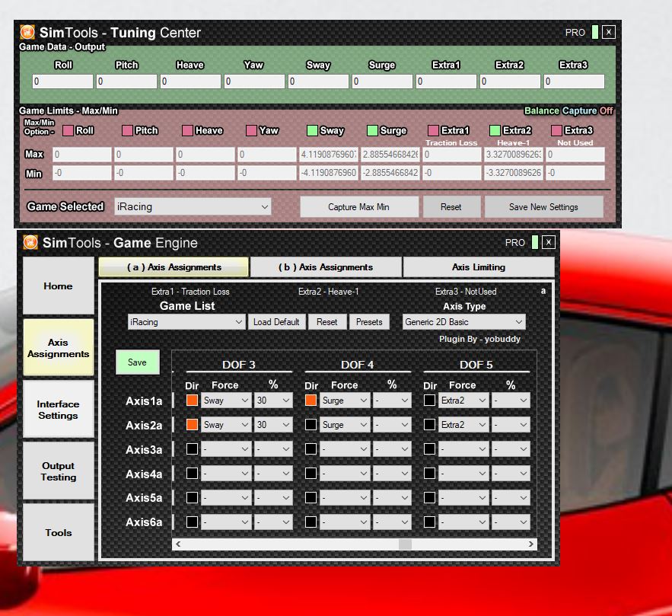Viewport: 672px width, 616px height.
Task: Toggle the Surge Max/Min option box
Action: coord(372,130)
